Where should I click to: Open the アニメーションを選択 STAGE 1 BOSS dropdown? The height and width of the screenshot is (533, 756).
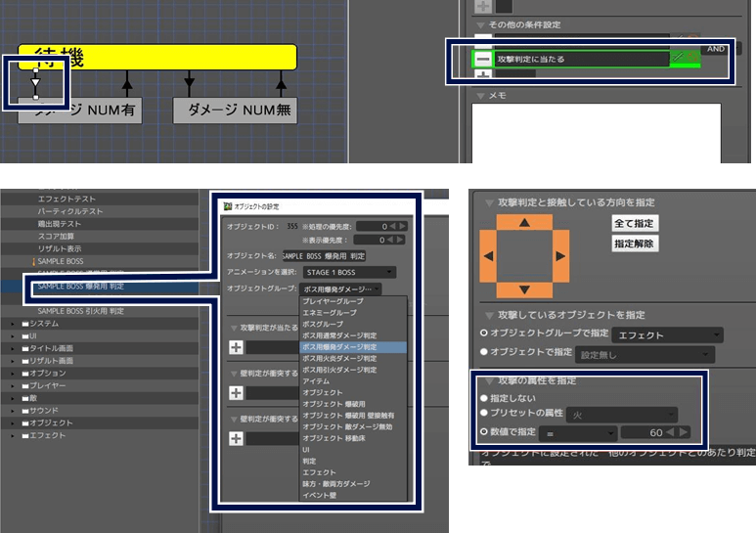[347, 272]
